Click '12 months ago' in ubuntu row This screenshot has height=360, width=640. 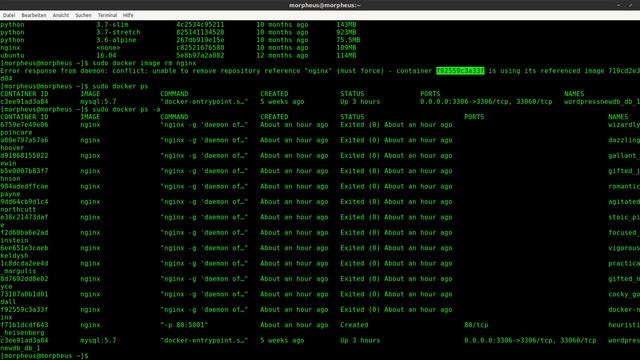[x=282, y=56]
